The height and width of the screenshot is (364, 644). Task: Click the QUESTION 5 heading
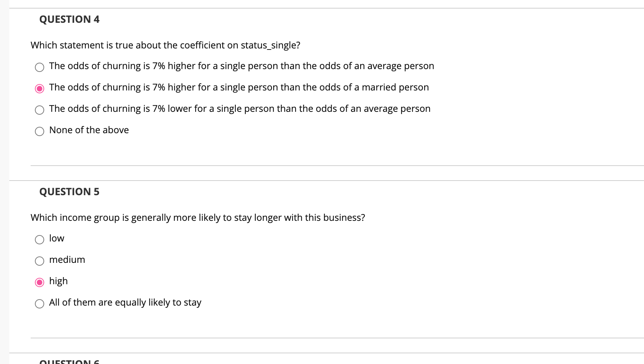69,192
